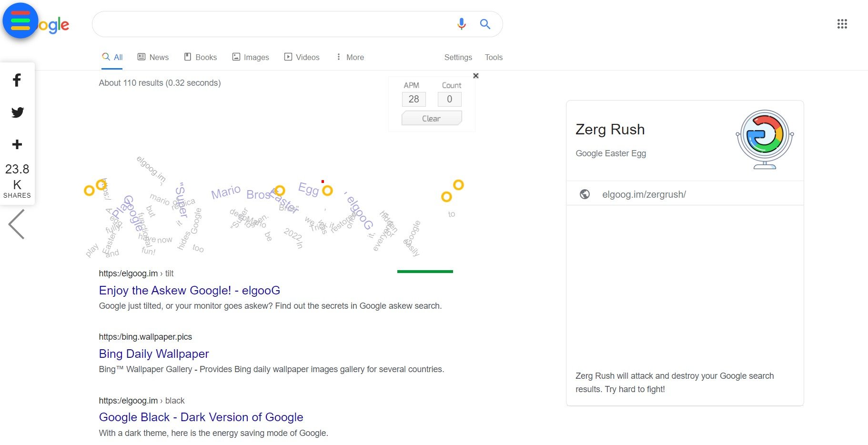Click the APM value field showing 28
Screen dimensions: 868x445
pos(414,99)
